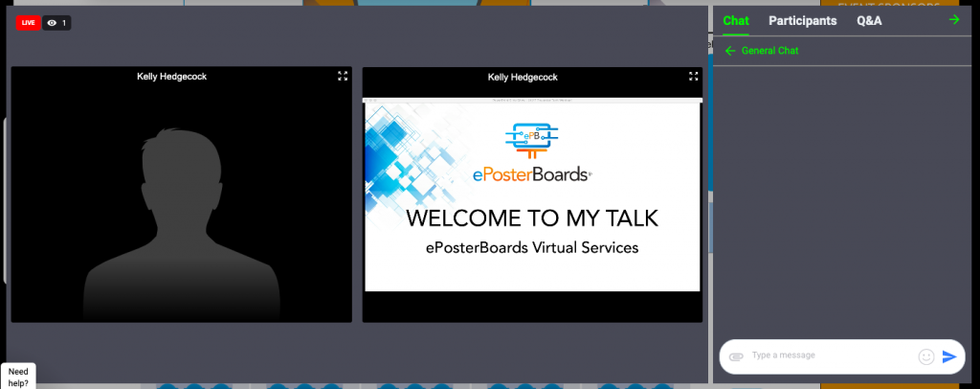Click into the Type a message field
The image size is (980, 389).
(x=832, y=355)
